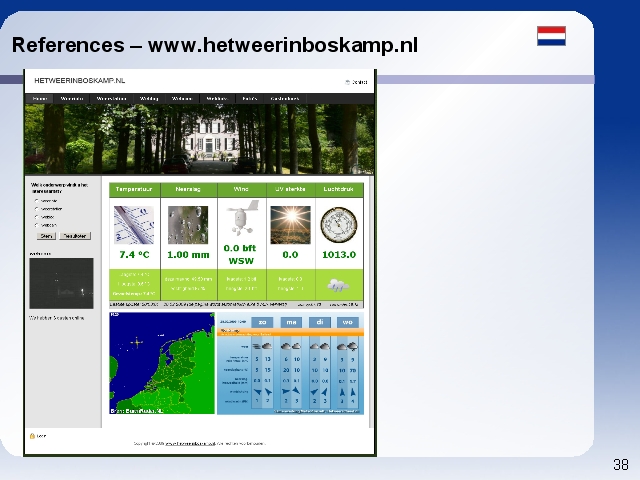The width and height of the screenshot is (640, 480).
Task: Click the 7.4 °C temperature value
Action: (x=134, y=255)
